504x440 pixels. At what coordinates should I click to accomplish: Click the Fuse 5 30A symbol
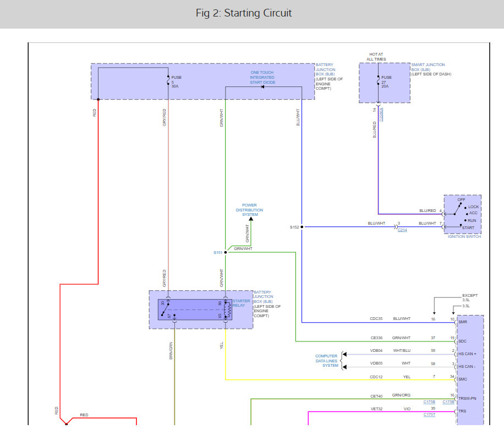pyautogui.click(x=168, y=80)
